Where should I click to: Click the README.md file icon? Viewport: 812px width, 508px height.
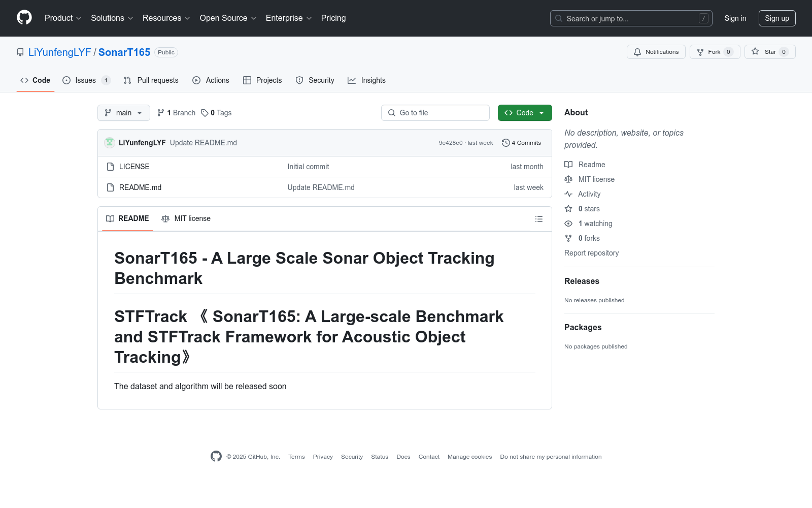coord(110,187)
